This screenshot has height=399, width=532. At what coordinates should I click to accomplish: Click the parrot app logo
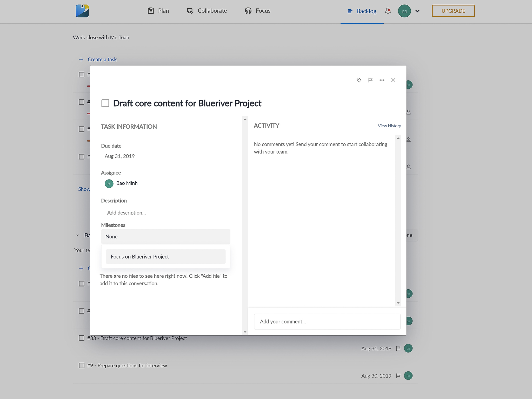point(82,11)
